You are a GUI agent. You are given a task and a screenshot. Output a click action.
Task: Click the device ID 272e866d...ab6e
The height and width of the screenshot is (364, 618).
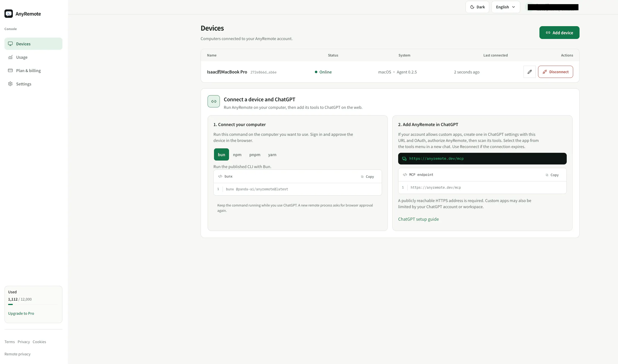[263, 72]
